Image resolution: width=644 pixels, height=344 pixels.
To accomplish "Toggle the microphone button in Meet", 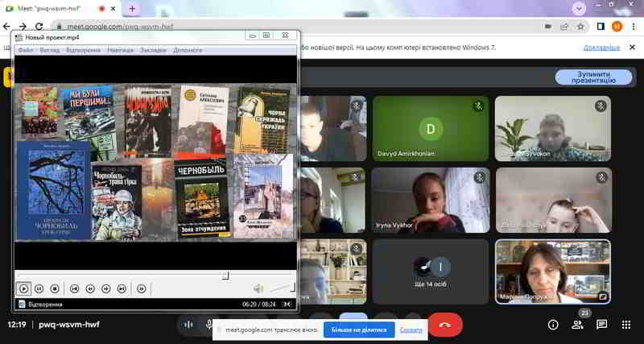I will (209, 325).
